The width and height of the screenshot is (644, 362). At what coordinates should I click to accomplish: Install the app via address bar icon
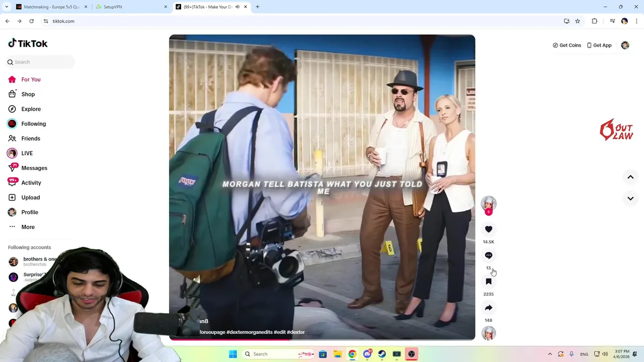567,21
